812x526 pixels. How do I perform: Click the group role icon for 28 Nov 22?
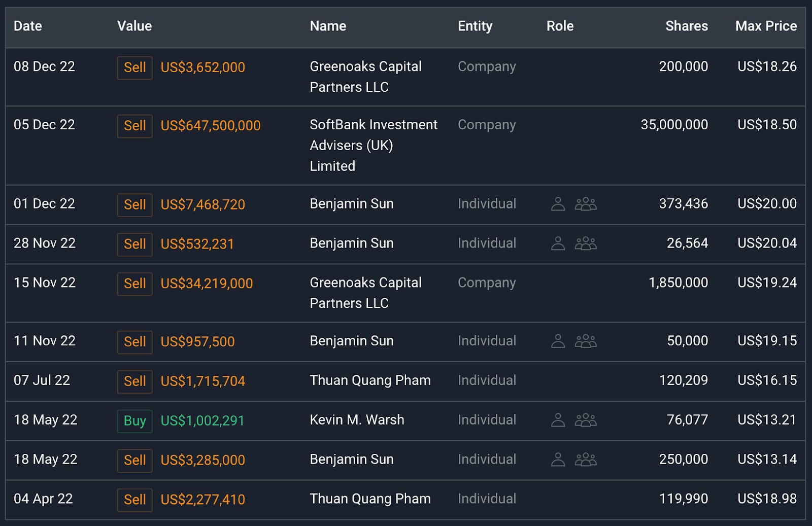(586, 243)
